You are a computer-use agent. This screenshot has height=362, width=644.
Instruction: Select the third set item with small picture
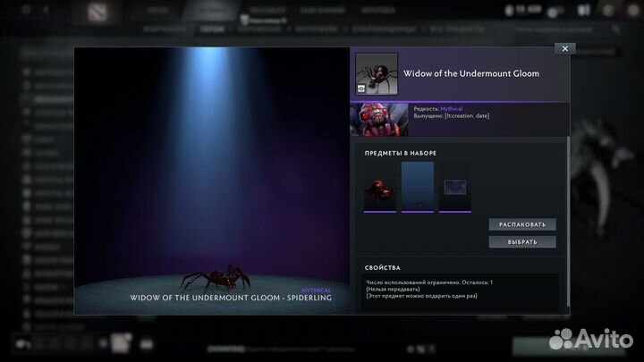(x=455, y=187)
